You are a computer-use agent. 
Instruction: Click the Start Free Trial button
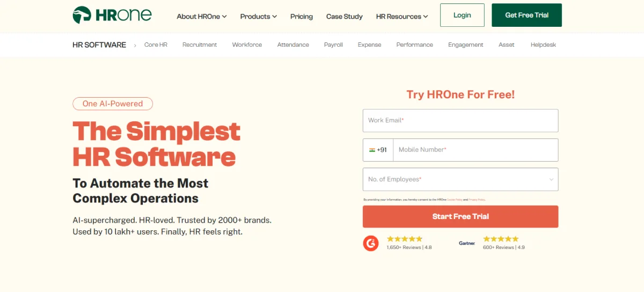(460, 216)
